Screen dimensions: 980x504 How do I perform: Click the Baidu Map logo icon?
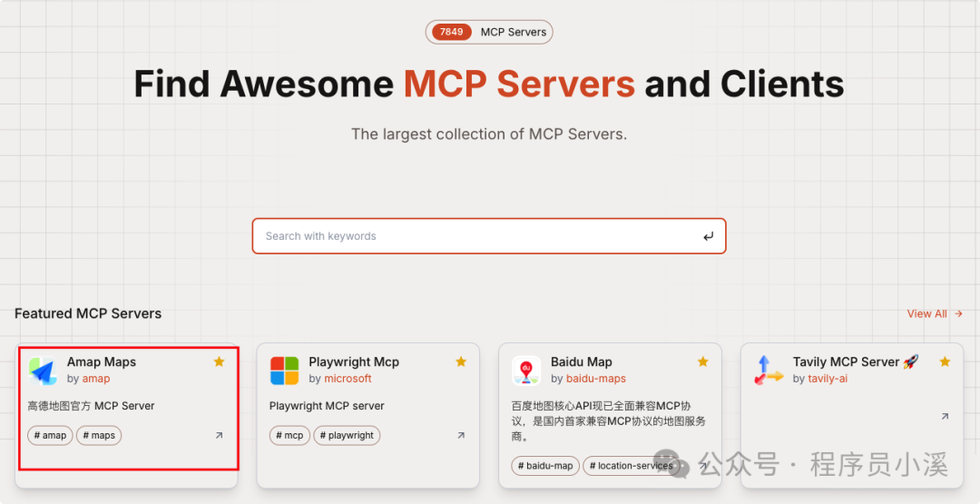[526, 371]
